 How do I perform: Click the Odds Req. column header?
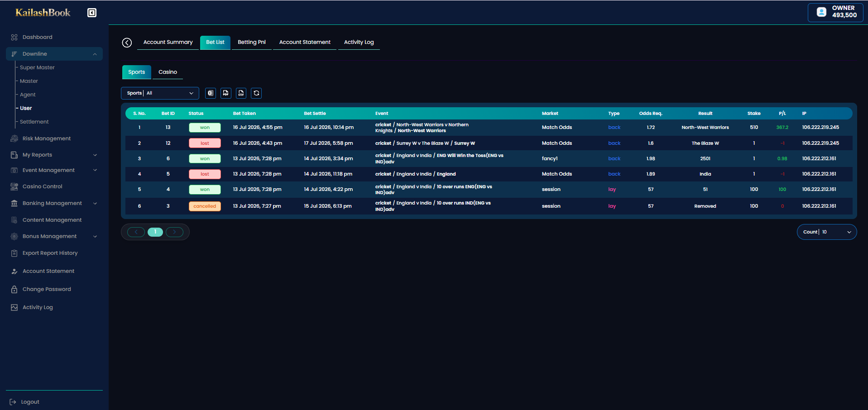pos(651,114)
